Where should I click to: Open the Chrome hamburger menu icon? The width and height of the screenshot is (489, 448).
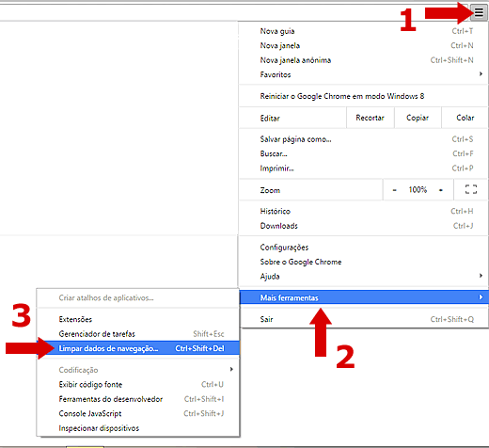[x=479, y=13]
